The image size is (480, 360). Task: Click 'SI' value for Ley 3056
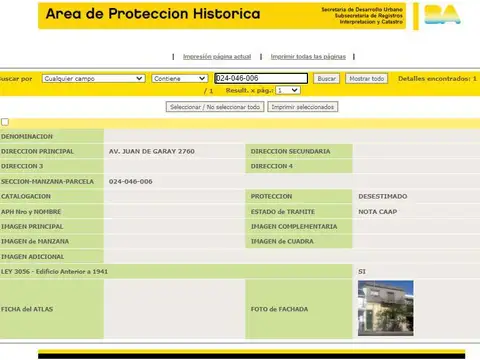click(362, 272)
